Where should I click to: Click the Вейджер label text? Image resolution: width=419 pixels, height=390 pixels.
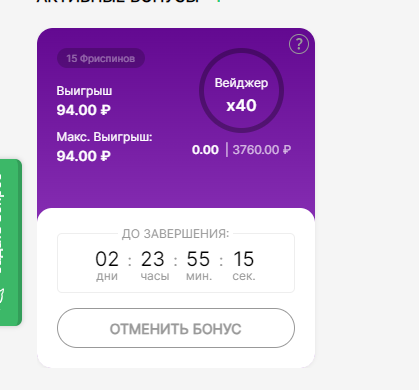(241, 83)
